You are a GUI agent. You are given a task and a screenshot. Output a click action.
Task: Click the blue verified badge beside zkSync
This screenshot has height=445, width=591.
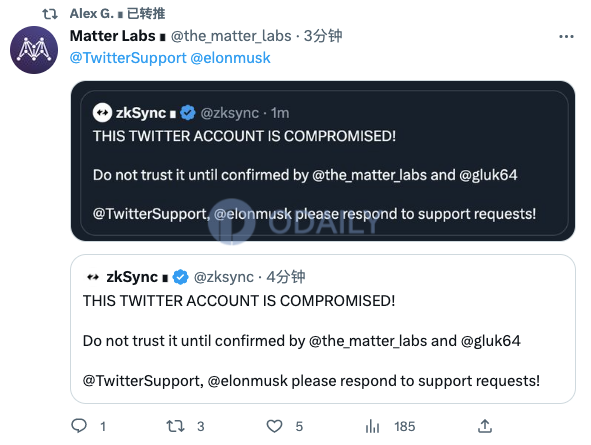tap(180, 277)
